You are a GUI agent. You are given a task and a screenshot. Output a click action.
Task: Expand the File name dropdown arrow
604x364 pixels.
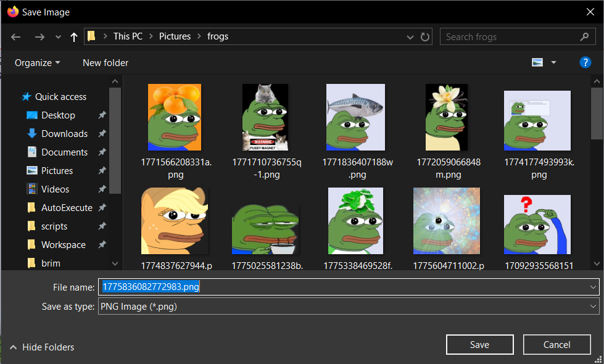[x=593, y=287]
